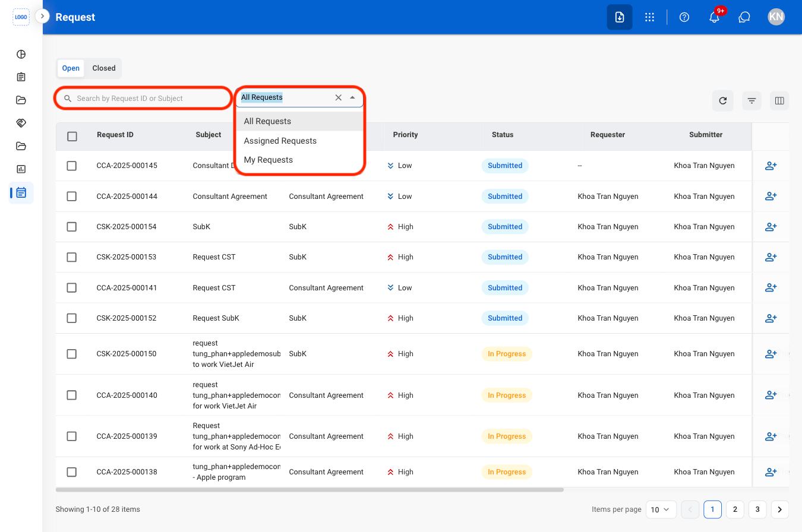Select My Requests option in dropdown
The height and width of the screenshot is (532, 802).
pos(299,160)
